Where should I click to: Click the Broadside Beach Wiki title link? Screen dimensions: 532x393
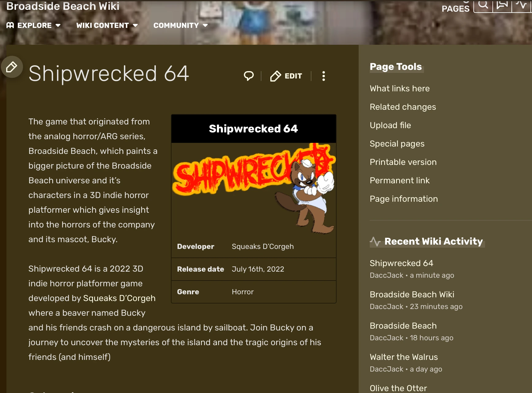coord(63,6)
